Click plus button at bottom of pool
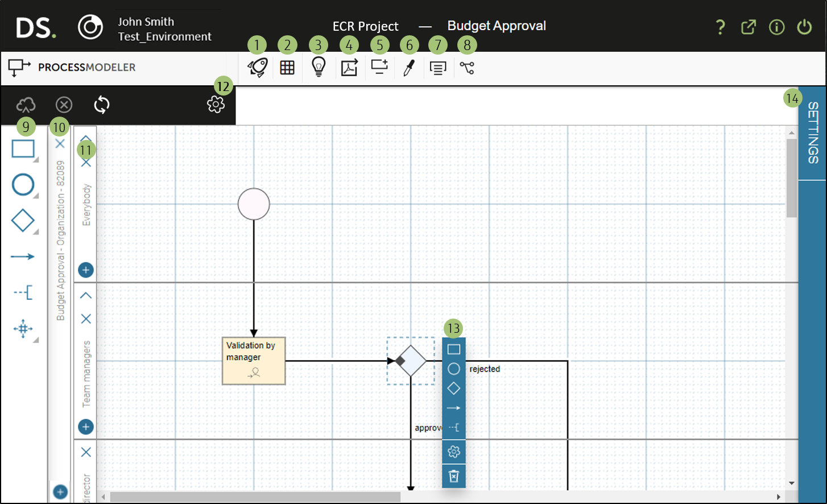 click(x=60, y=491)
